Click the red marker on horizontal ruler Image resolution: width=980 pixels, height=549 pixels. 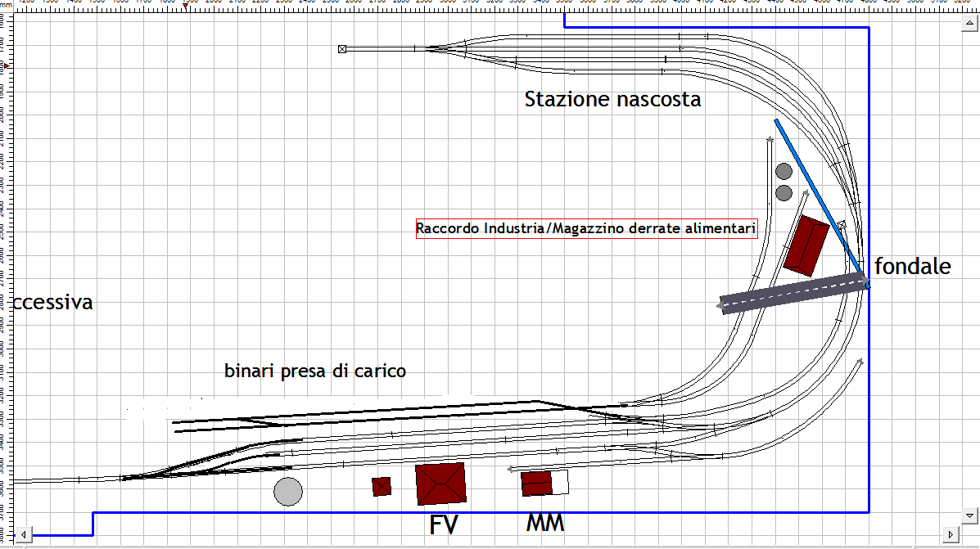click(186, 7)
